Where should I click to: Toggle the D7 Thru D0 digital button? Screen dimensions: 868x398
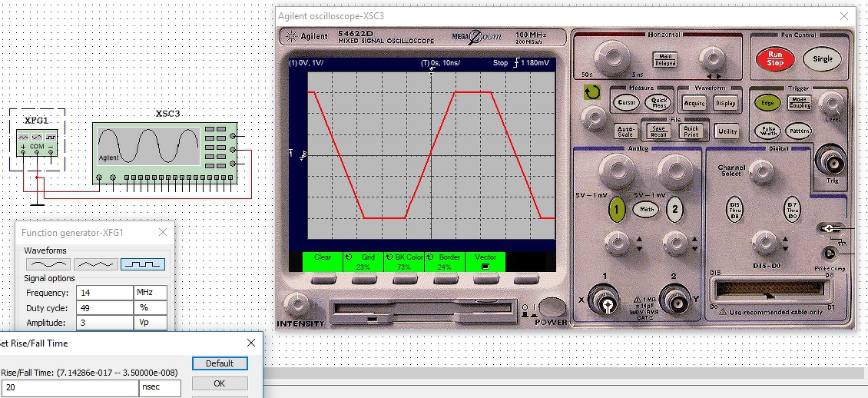pos(793,211)
